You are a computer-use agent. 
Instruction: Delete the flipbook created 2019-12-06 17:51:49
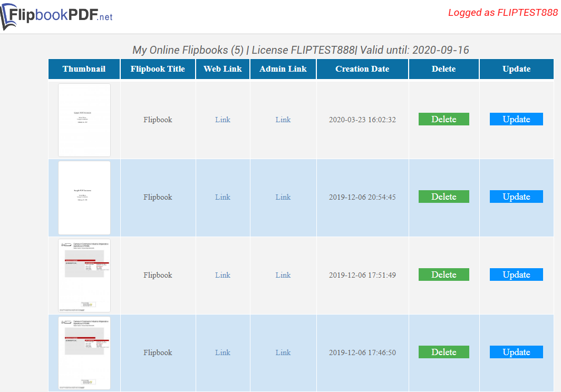443,275
